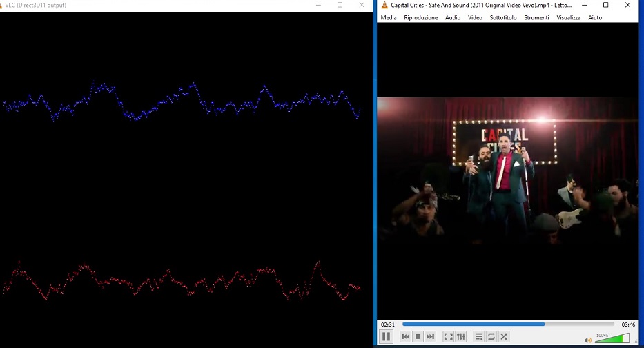Close the VLC Direct3D11 output window
Image resolution: width=644 pixels, height=348 pixels.
(x=362, y=5)
